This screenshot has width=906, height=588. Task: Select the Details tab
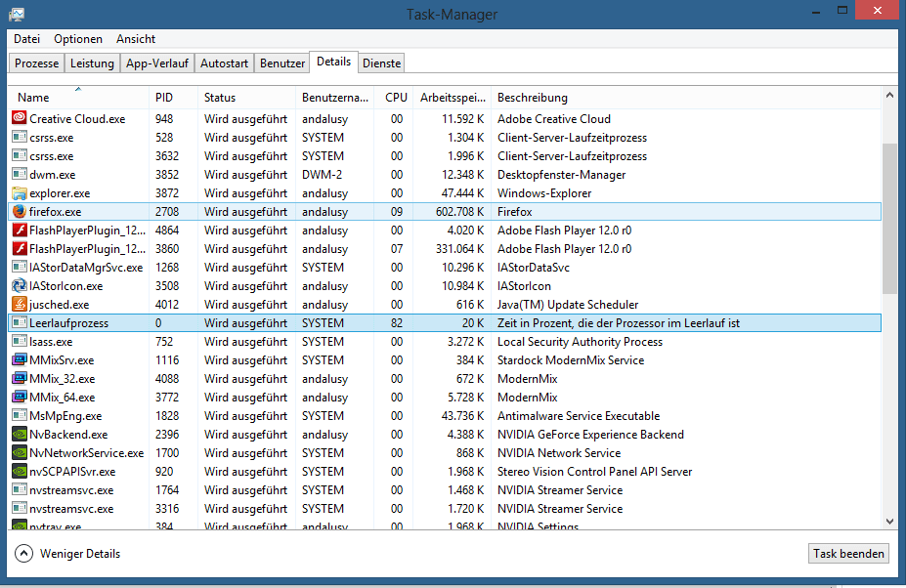333,62
